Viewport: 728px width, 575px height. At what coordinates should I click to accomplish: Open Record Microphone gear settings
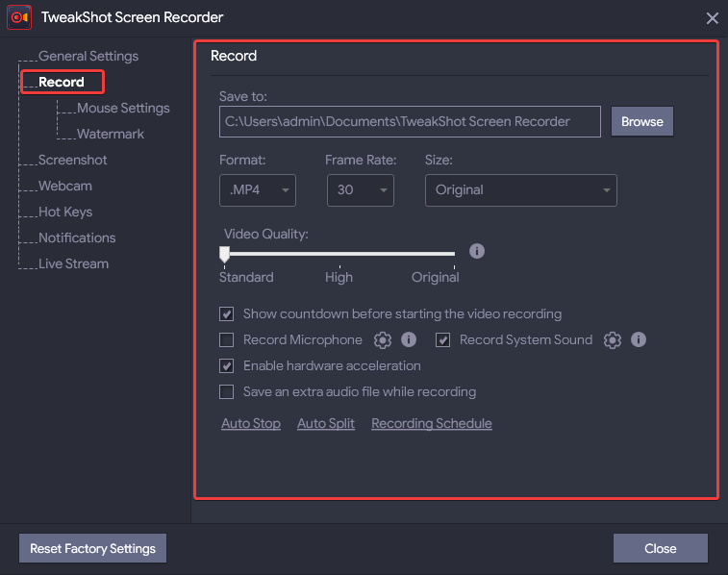(x=383, y=340)
